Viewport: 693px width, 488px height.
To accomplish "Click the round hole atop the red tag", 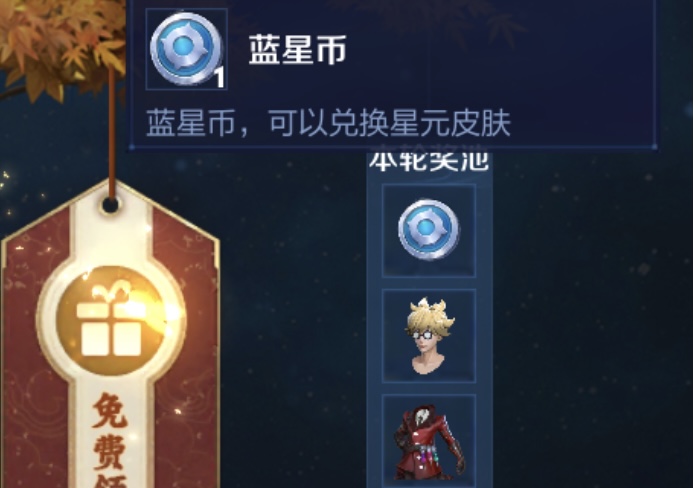I will coord(110,205).
